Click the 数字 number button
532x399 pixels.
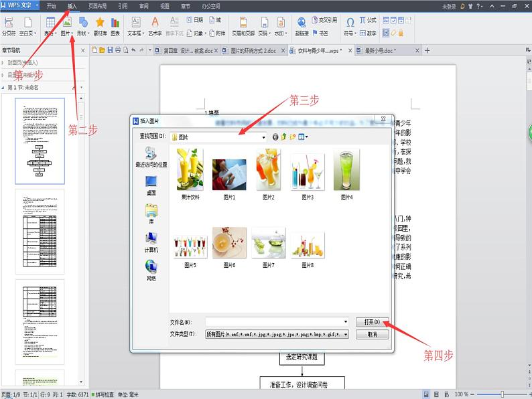tap(368, 33)
